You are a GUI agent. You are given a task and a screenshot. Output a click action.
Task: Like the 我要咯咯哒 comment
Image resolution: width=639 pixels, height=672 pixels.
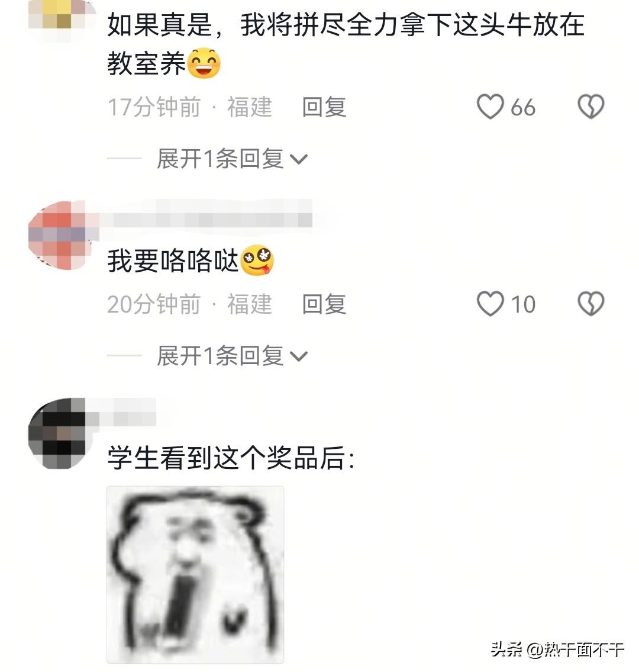490,303
